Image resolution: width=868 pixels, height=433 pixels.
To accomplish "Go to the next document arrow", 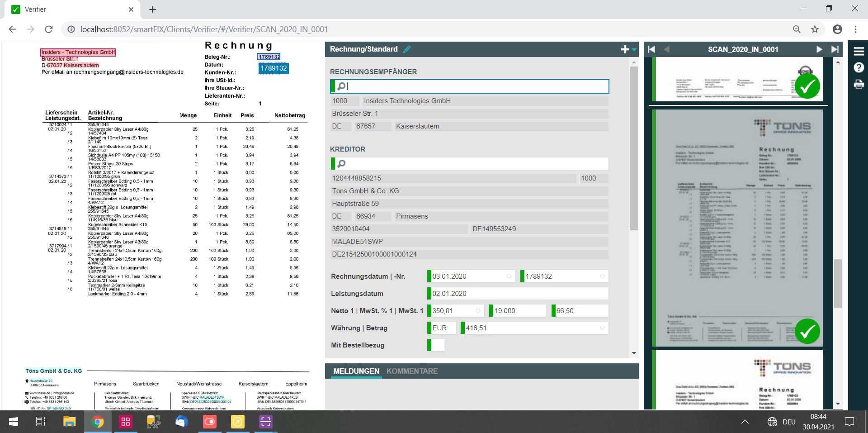I will (x=819, y=49).
